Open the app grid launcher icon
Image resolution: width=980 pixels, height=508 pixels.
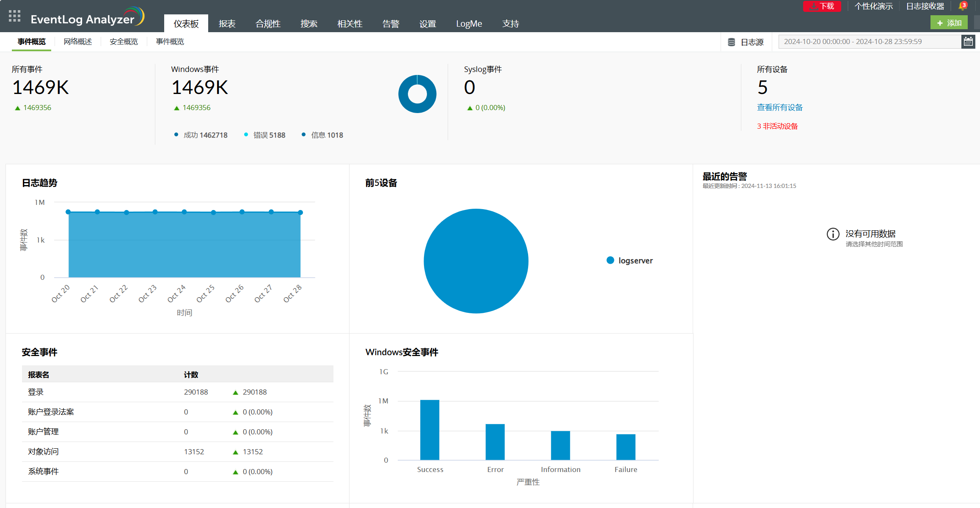[x=14, y=16]
